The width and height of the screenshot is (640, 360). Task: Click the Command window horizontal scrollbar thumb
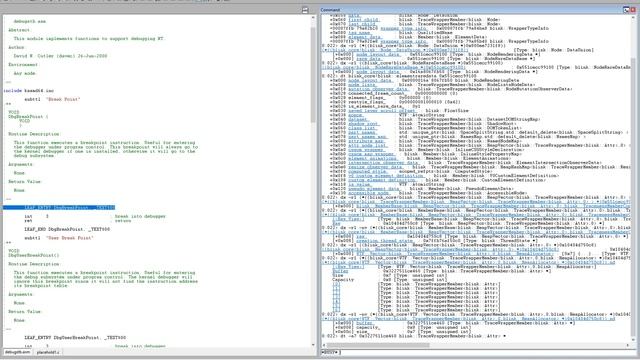(x=378, y=345)
